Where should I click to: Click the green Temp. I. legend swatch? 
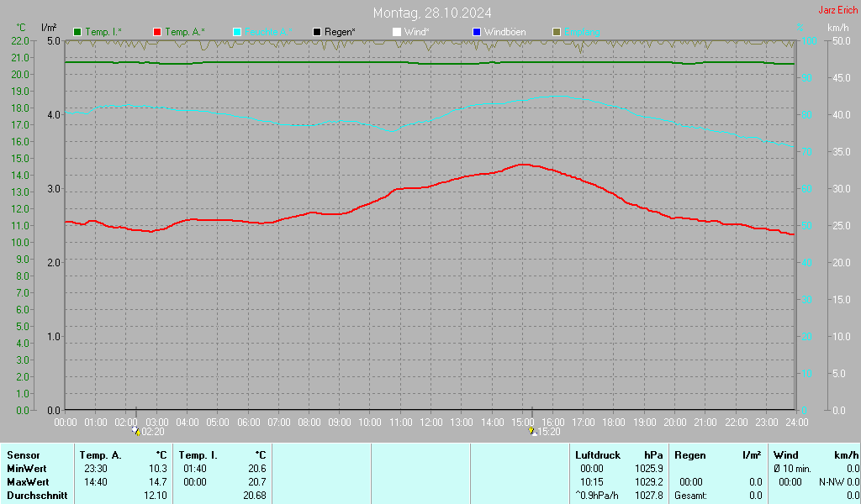click(x=77, y=32)
